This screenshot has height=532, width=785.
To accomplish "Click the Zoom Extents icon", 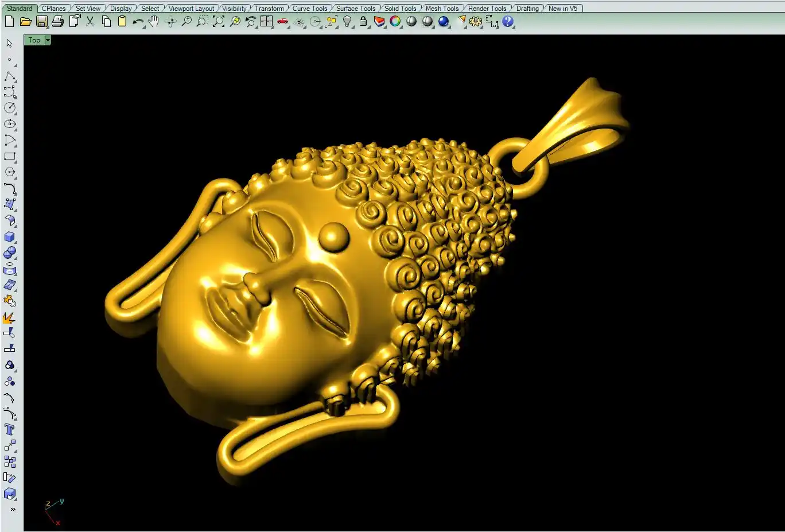I will 219,22.
